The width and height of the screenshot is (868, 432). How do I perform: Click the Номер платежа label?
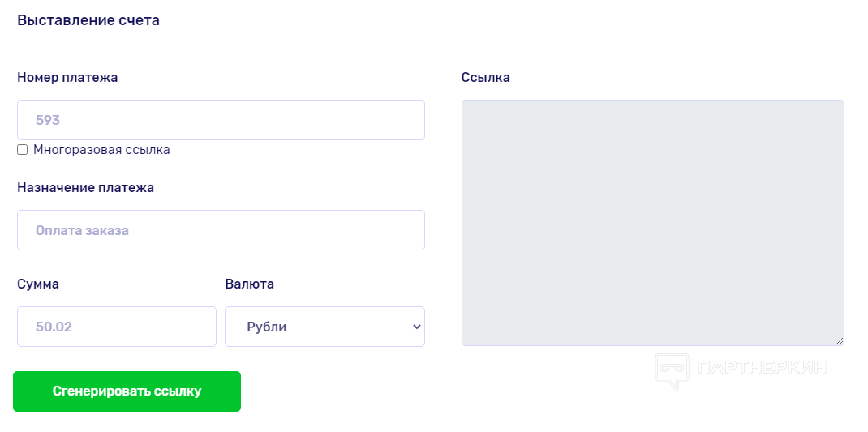point(67,78)
